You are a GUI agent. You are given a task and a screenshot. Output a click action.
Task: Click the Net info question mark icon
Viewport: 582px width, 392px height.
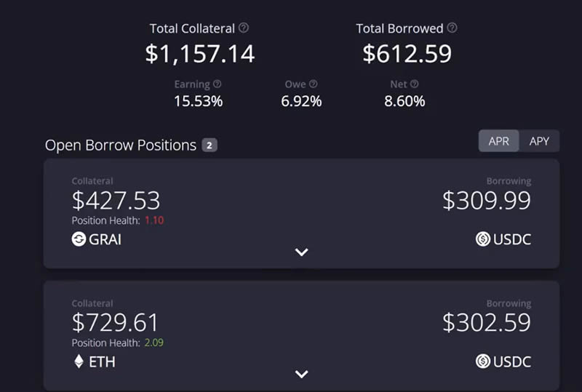pos(414,84)
